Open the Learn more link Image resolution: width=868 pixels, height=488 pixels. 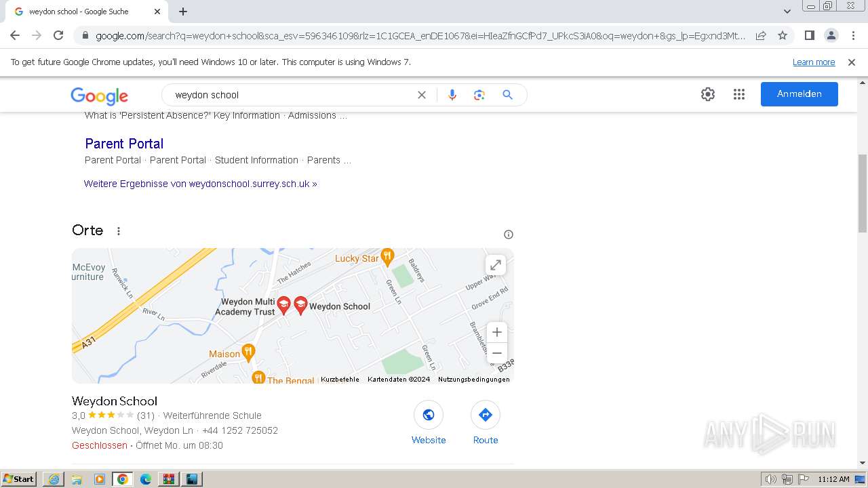[814, 62]
